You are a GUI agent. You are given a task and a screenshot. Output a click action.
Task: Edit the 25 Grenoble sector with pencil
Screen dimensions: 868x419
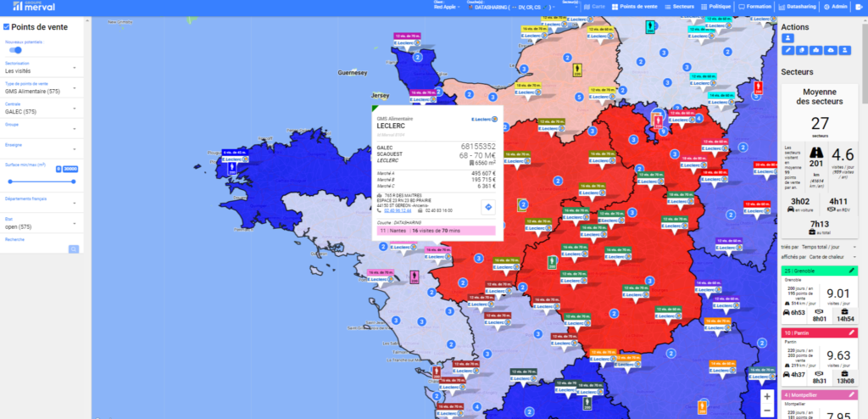[852, 270]
